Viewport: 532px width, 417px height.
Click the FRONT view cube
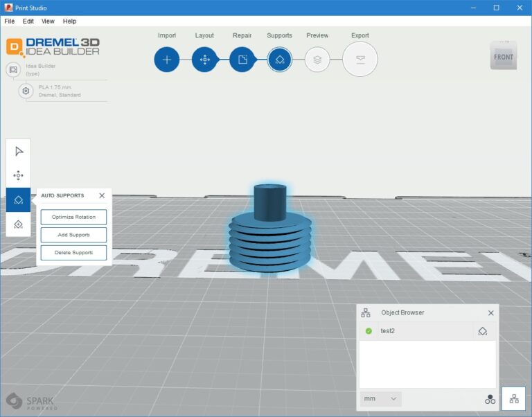(504, 56)
